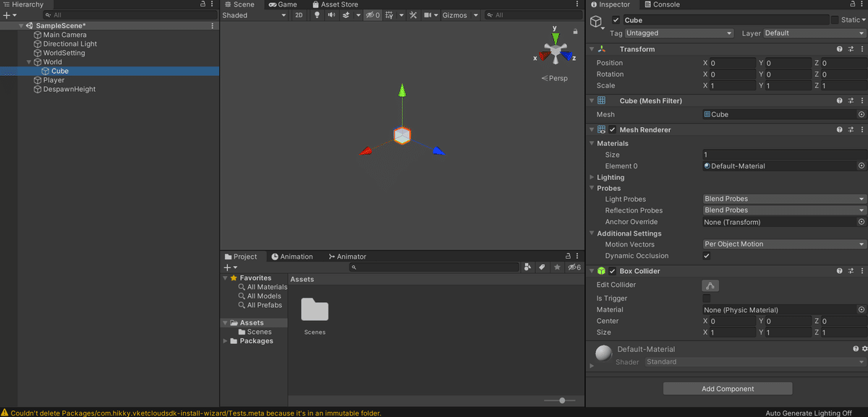Click the Edit Collider button

coord(710,285)
